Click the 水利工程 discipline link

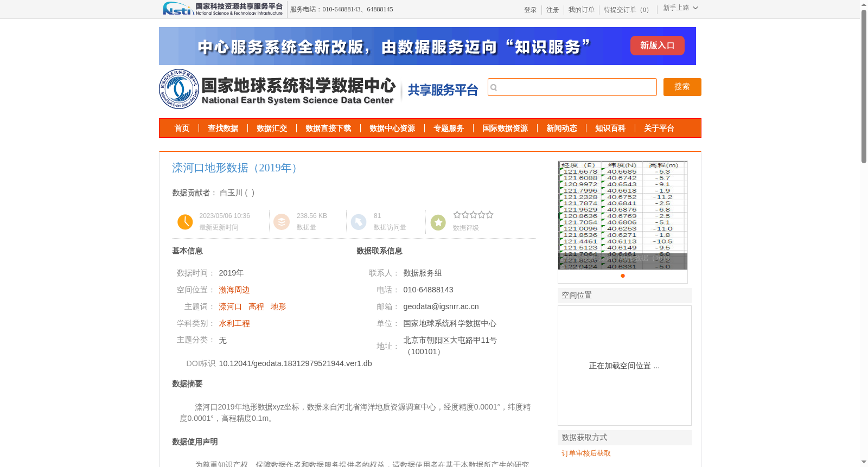[234, 324]
